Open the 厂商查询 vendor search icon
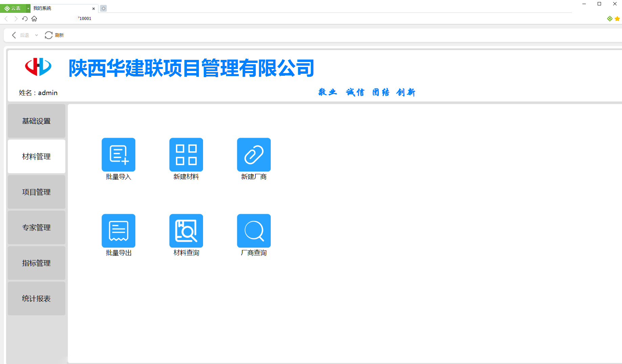Screen dimensions: 622x364 [x=254, y=231]
